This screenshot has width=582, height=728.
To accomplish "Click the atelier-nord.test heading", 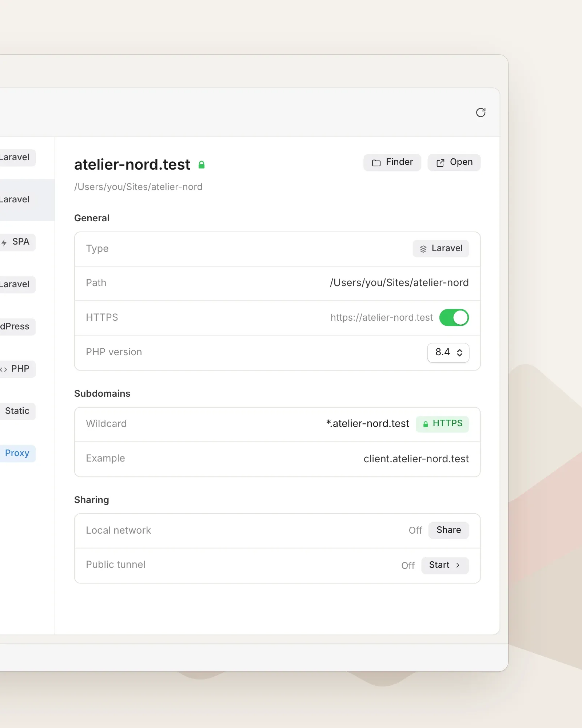I will pos(132,165).
